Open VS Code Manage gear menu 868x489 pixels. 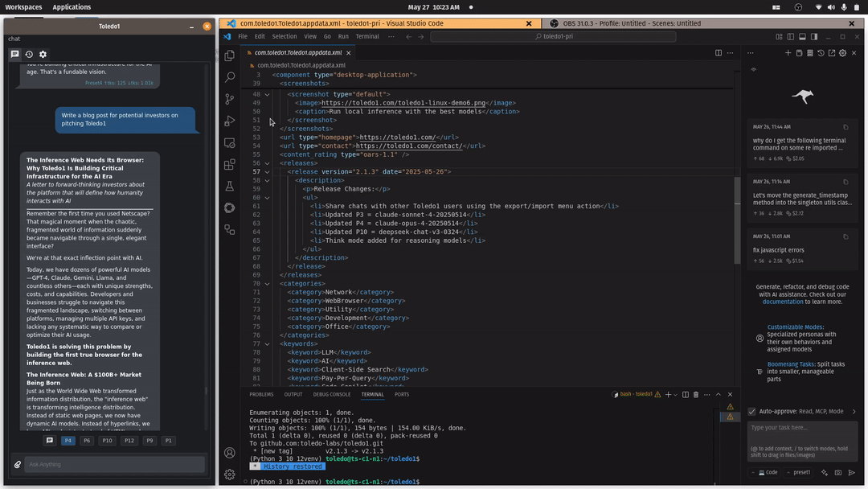230,475
